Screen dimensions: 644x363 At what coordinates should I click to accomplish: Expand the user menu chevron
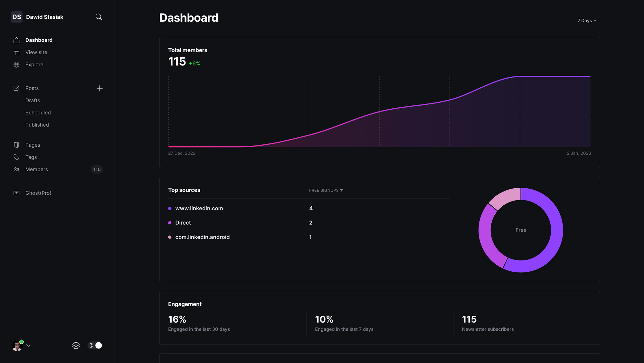[x=28, y=346]
